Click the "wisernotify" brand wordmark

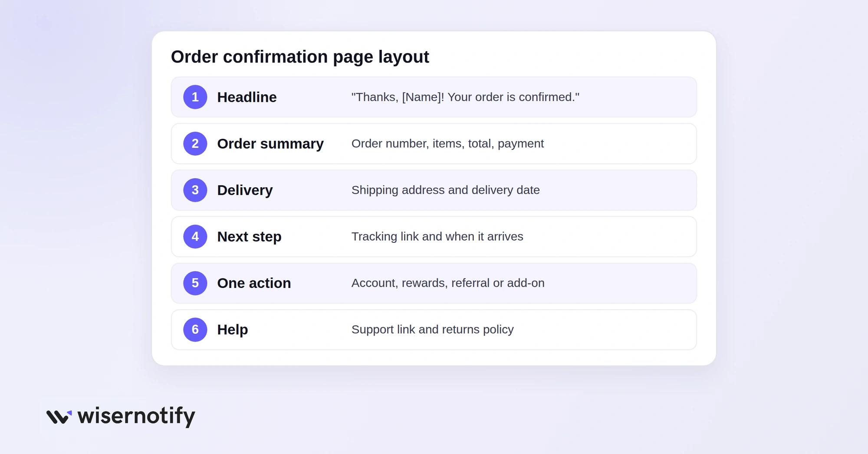coord(136,416)
